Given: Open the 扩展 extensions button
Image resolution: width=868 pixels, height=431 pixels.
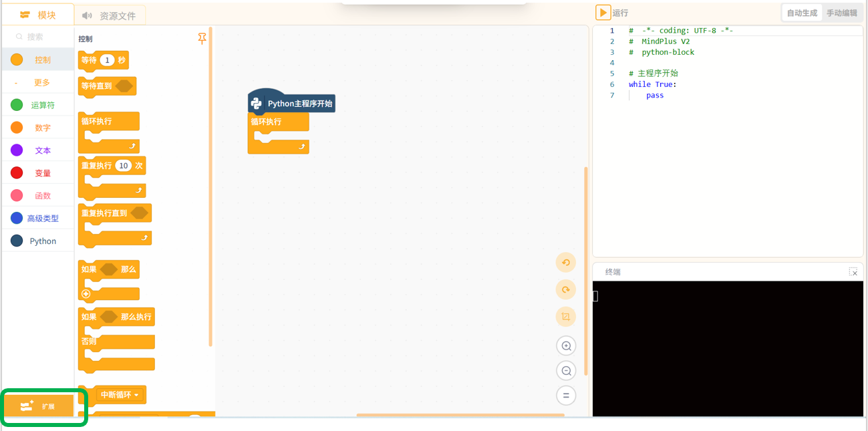Looking at the screenshot, I should pos(38,406).
